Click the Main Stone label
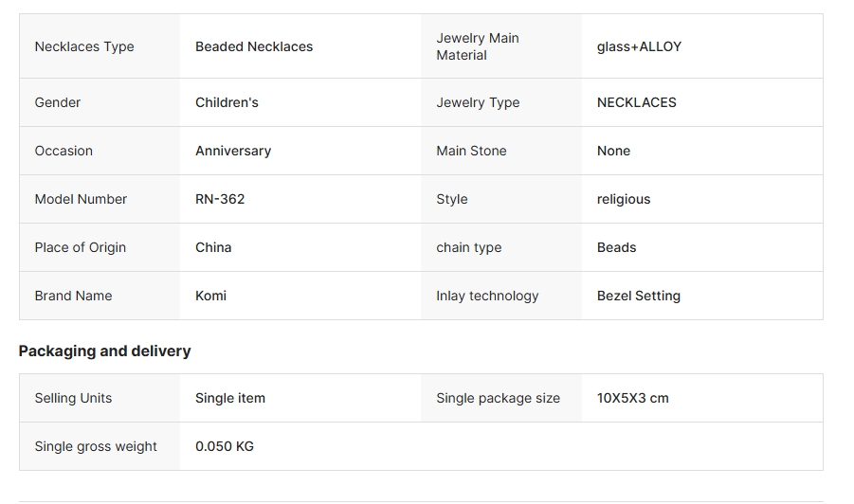854x504 pixels. tap(471, 151)
